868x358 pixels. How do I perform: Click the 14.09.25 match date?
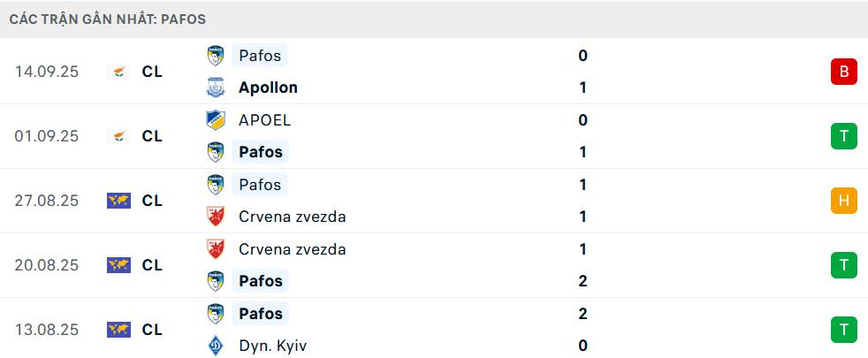47,72
